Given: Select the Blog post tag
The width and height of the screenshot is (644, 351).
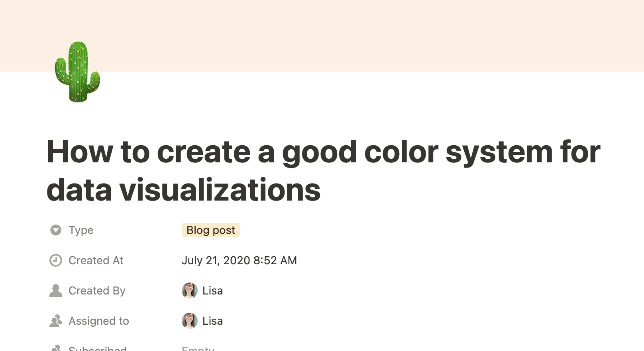Looking at the screenshot, I should (210, 230).
